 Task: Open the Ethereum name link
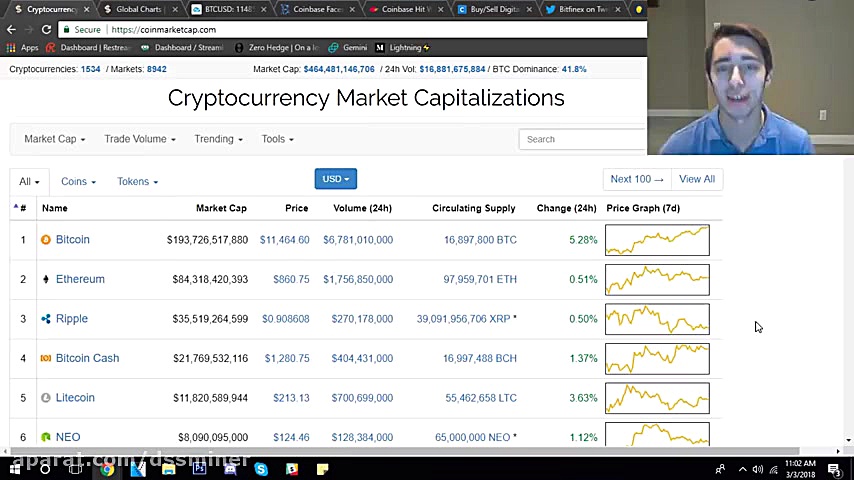coord(80,279)
